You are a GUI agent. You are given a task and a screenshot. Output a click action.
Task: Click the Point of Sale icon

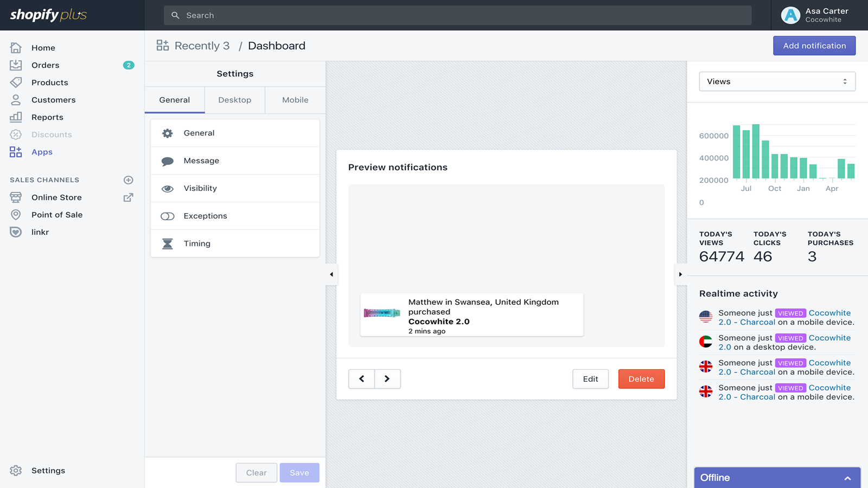point(15,215)
